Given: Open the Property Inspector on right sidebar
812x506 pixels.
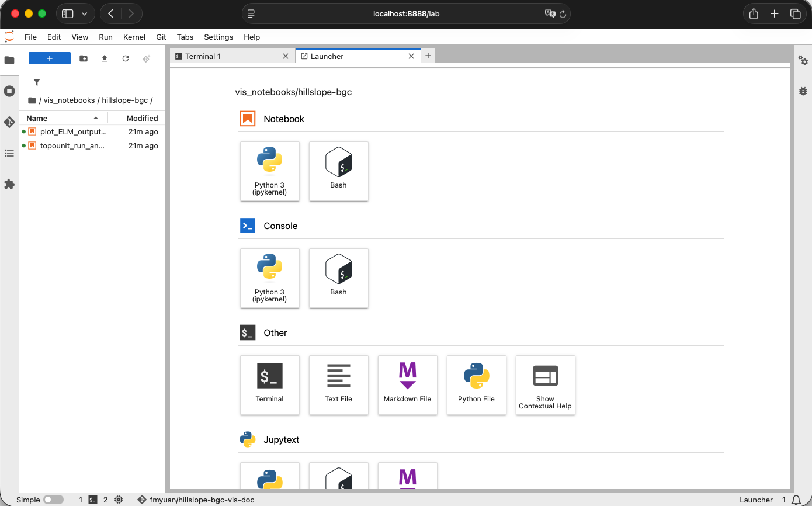Looking at the screenshot, I should pyautogui.click(x=803, y=61).
